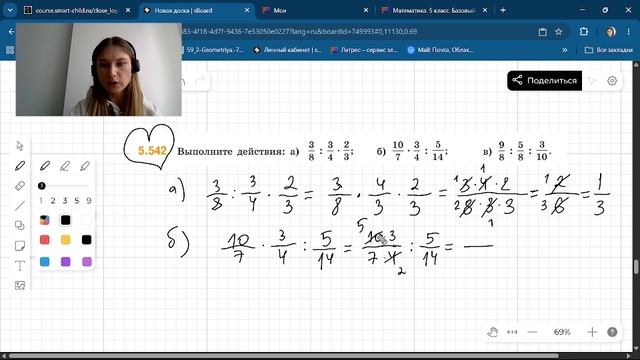Screen dimensions: 640x360
Task: Open the custom gradient color picker swatch
Action: click(x=44, y=220)
